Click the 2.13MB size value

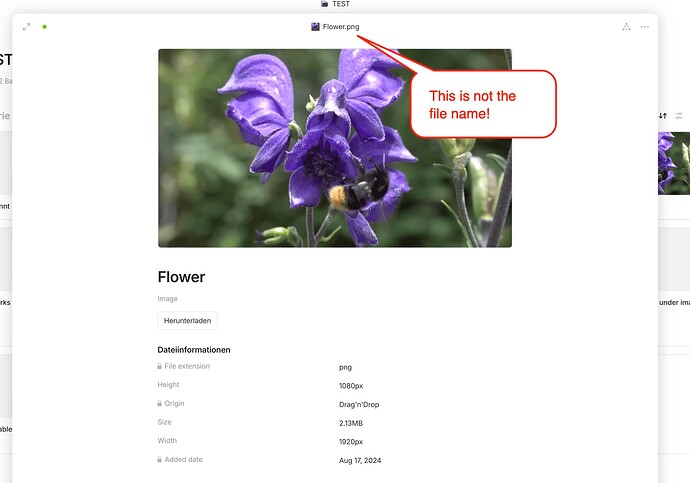pyautogui.click(x=351, y=423)
